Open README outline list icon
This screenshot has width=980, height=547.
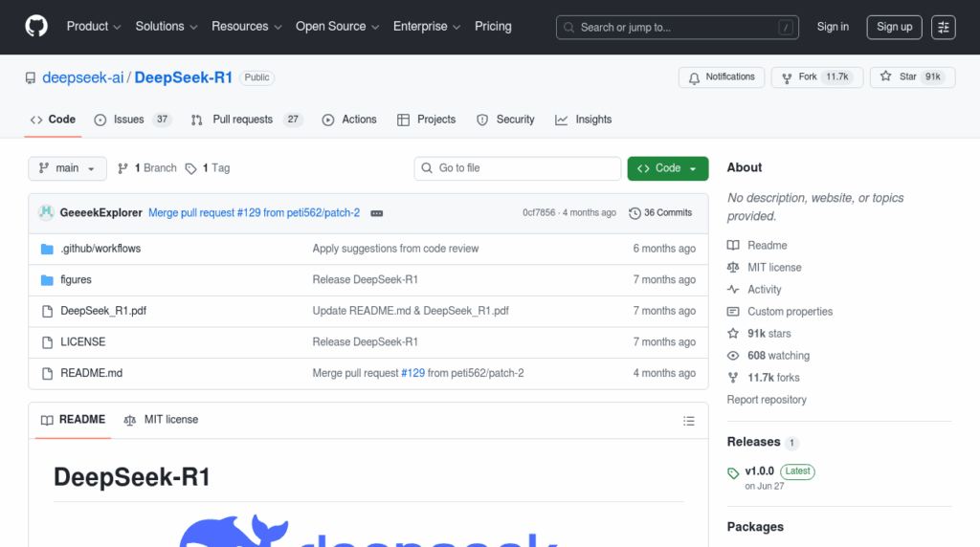click(689, 421)
